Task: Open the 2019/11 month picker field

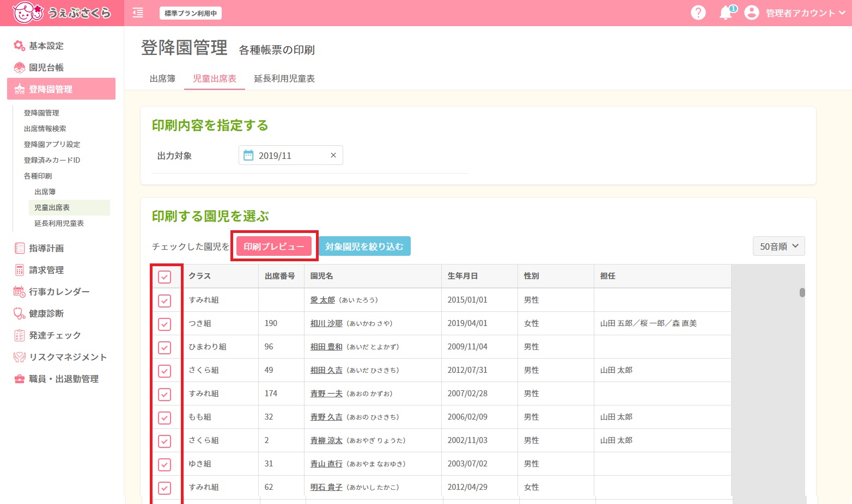Action: point(291,156)
